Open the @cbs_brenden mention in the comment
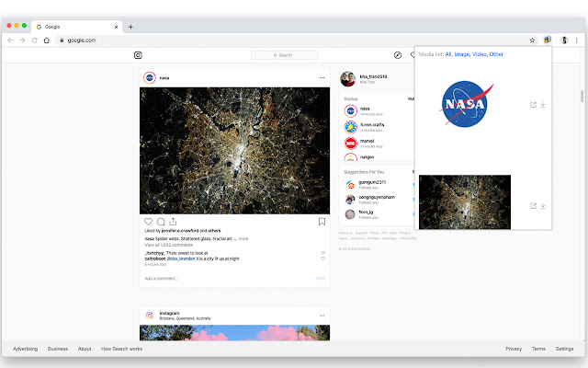 click(x=181, y=259)
